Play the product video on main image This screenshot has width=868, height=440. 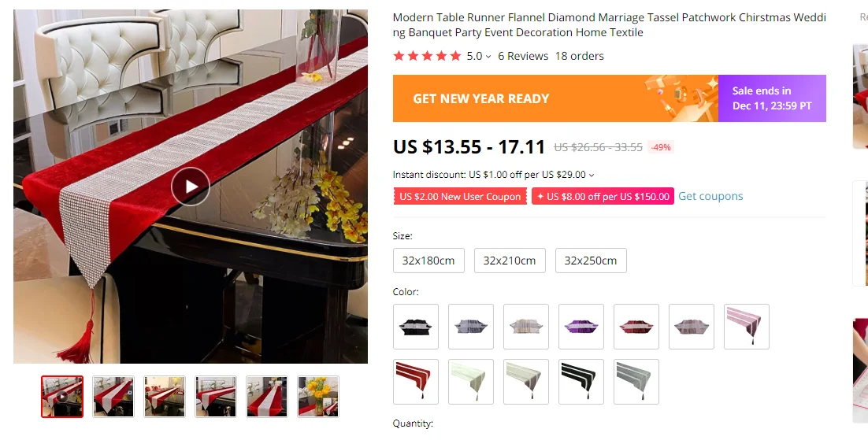click(x=190, y=187)
